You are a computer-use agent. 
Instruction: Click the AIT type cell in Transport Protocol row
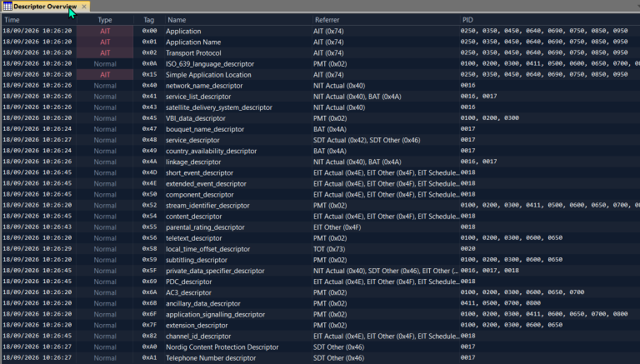click(105, 53)
